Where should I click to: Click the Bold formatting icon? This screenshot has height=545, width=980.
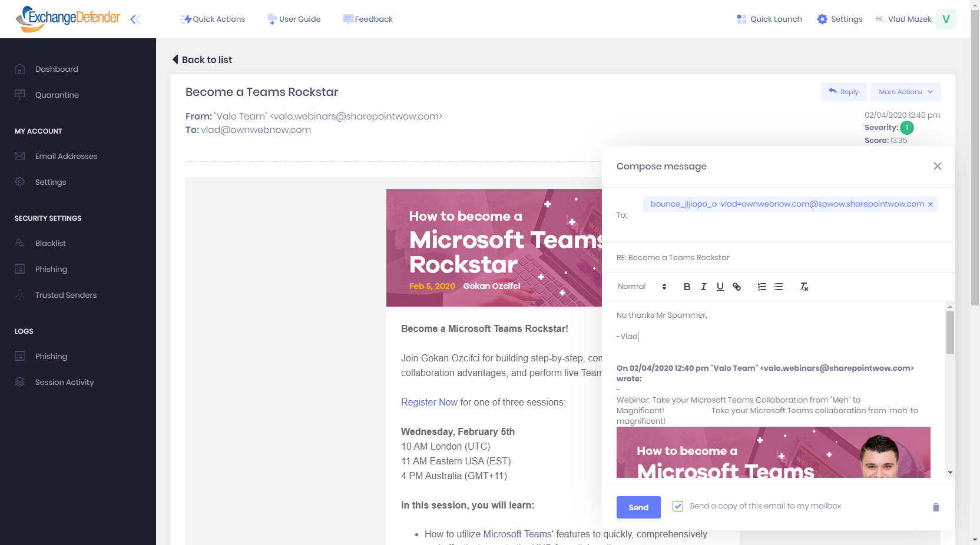[x=687, y=287]
